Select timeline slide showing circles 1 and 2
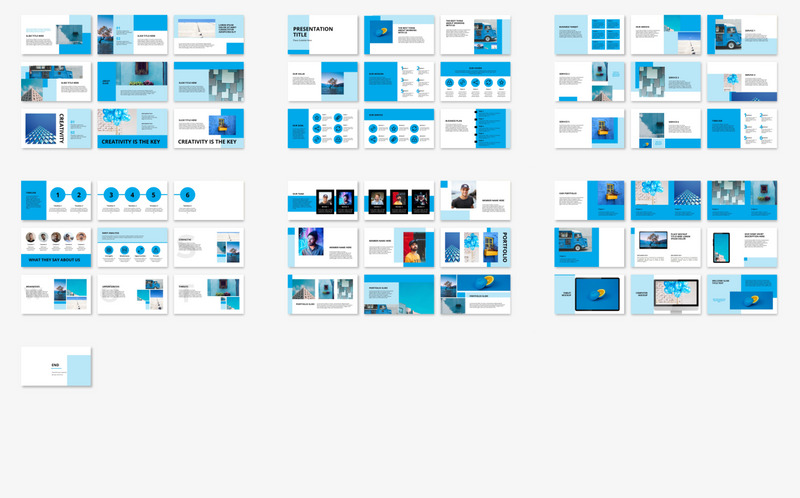The width and height of the screenshot is (800, 498). [x=56, y=201]
